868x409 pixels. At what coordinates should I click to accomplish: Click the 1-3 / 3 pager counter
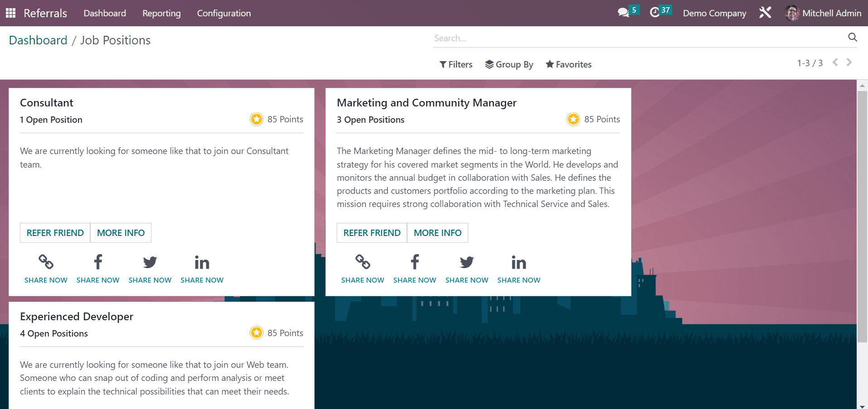pyautogui.click(x=810, y=63)
